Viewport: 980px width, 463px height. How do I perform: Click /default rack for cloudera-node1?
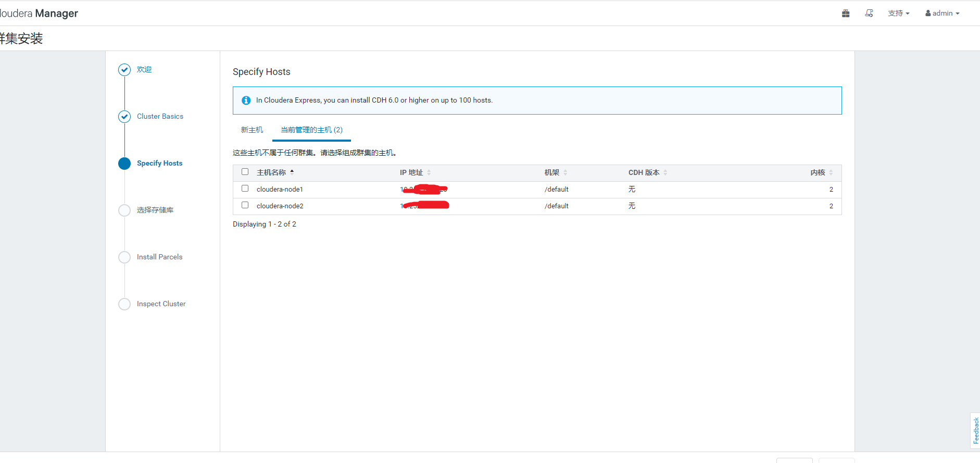[x=556, y=190]
